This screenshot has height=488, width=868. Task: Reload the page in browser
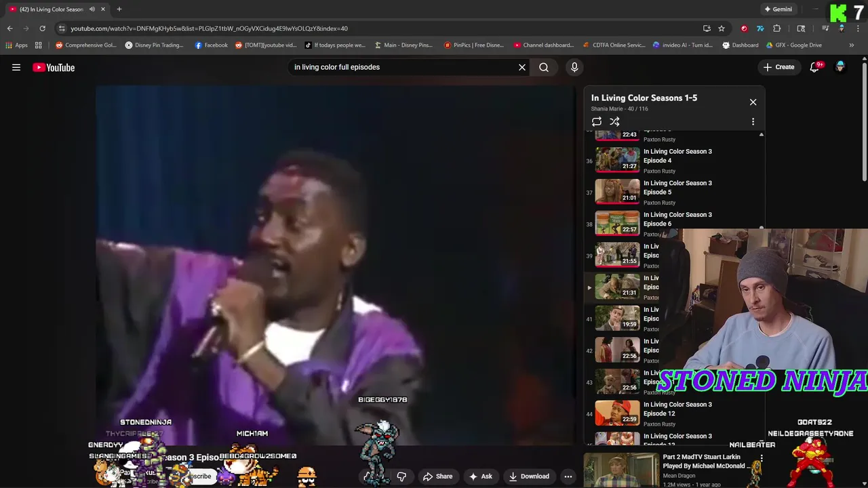coord(42,28)
